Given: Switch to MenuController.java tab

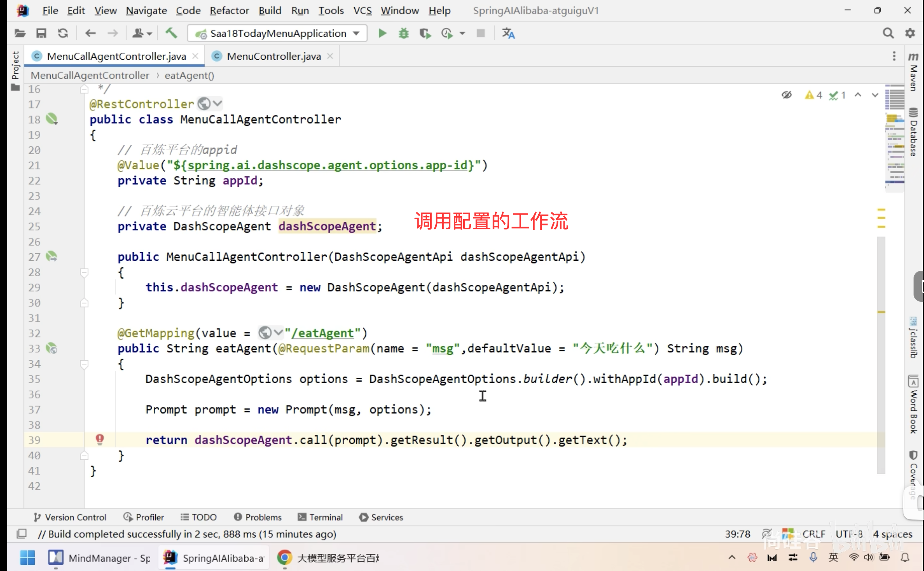Looking at the screenshot, I should pyautogui.click(x=273, y=56).
